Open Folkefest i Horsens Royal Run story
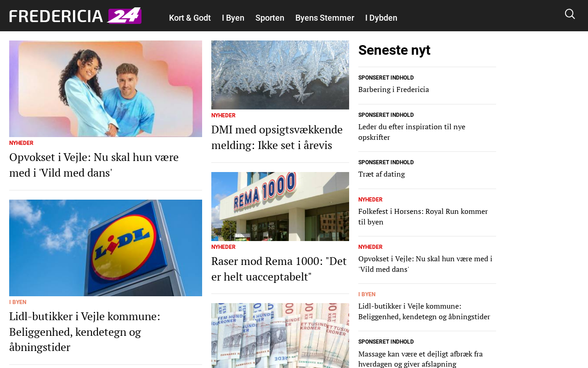 pos(423,217)
